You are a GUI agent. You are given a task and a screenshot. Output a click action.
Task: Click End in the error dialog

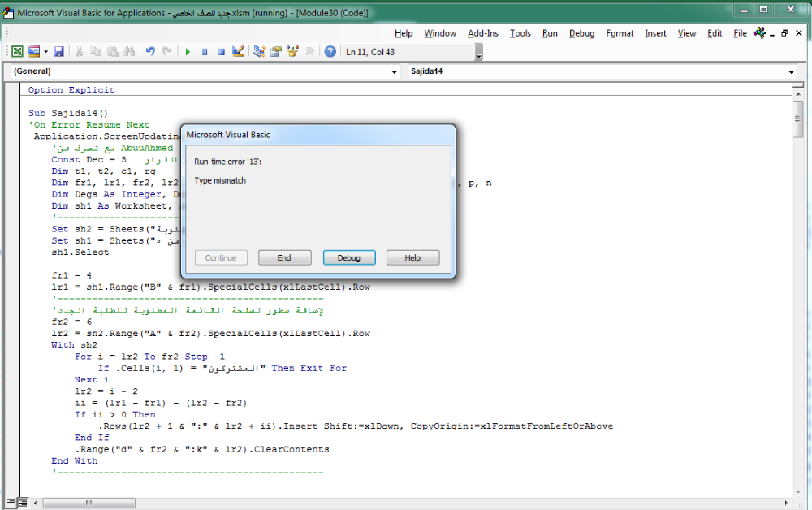[284, 258]
